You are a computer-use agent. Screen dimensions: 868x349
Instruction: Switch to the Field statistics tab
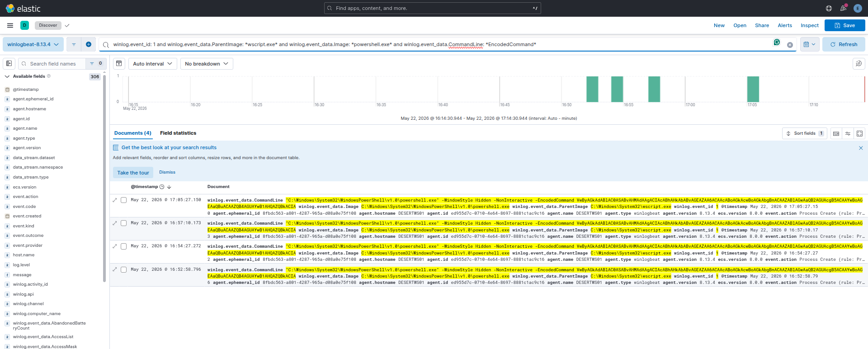178,133
